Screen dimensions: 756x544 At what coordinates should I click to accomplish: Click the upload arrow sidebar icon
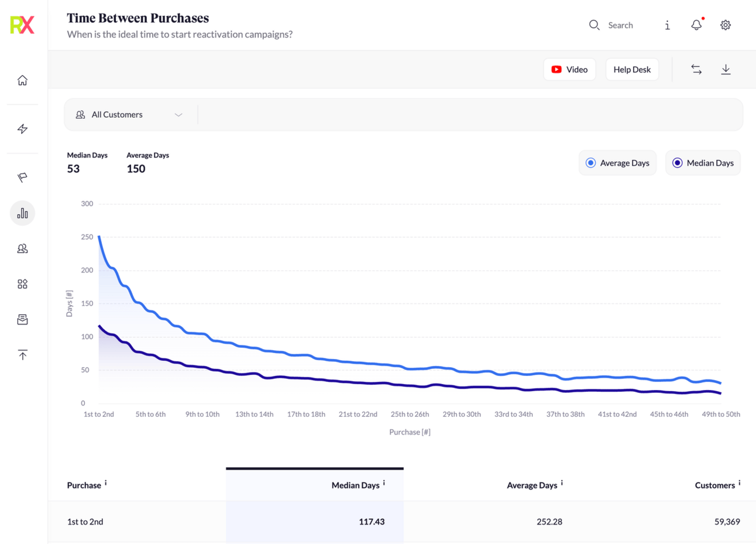(x=22, y=355)
